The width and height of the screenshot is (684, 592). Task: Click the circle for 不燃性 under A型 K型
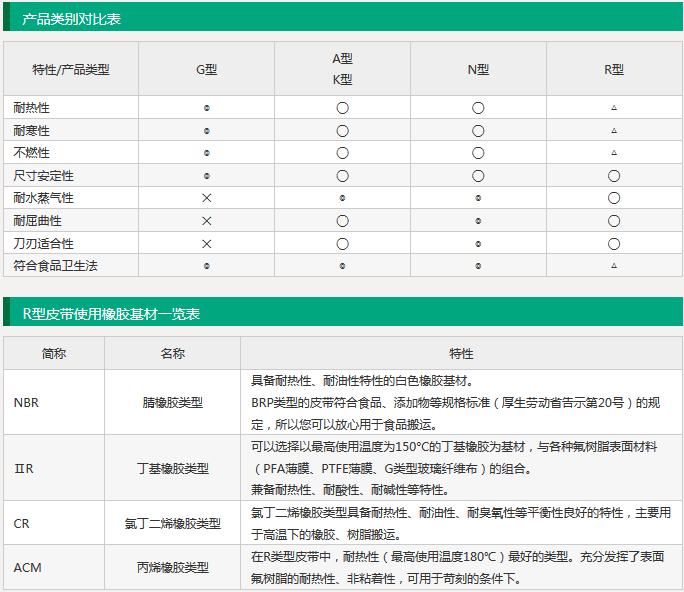pyautogui.click(x=342, y=153)
